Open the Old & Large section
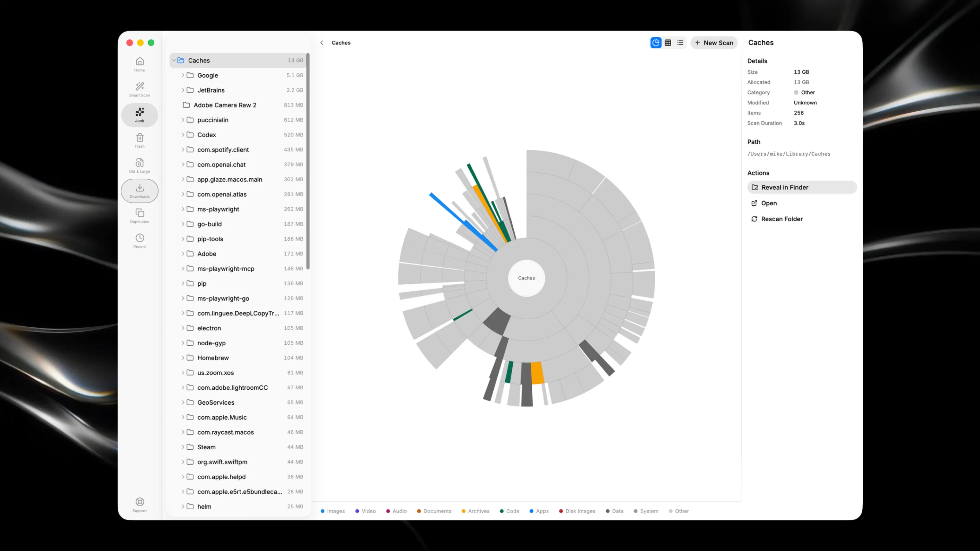 click(x=140, y=165)
